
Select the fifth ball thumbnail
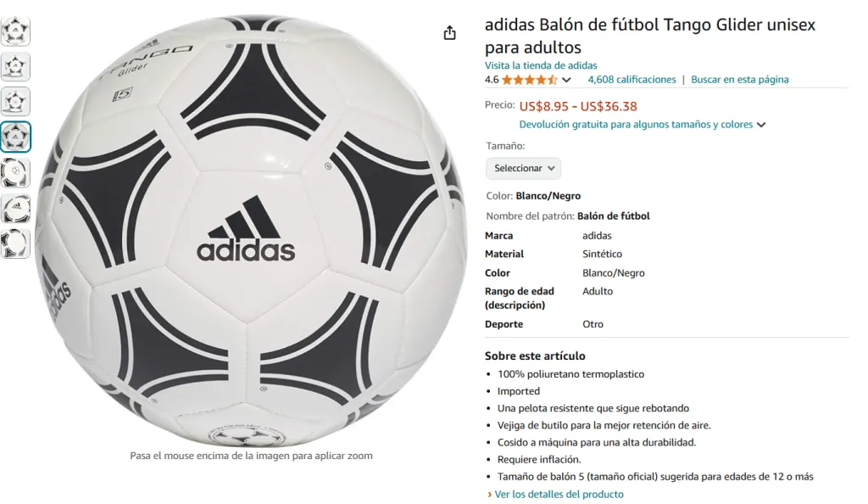tap(15, 172)
